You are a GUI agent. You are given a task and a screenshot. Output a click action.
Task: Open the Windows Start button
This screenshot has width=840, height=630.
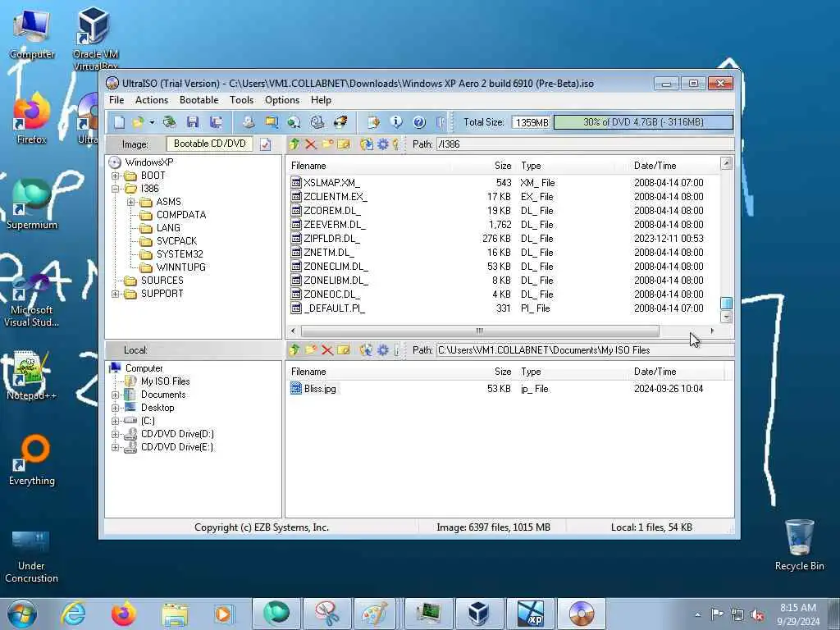coord(22,614)
